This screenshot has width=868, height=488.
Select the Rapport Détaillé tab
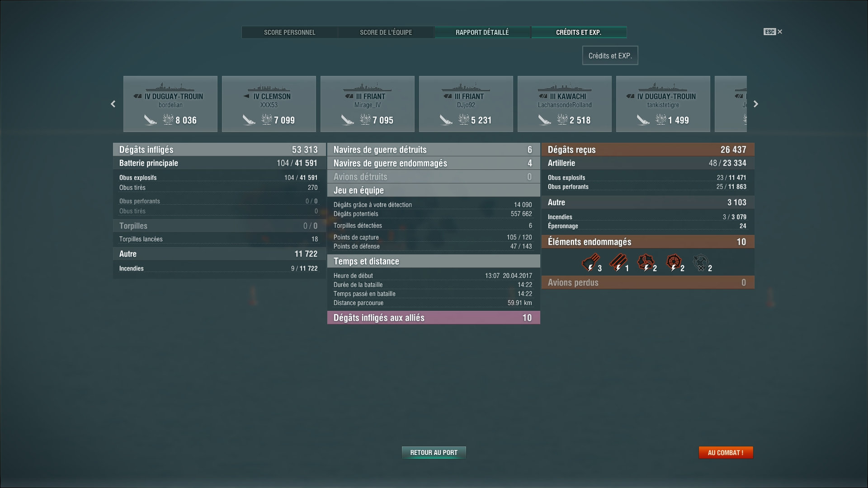pos(482,33)
